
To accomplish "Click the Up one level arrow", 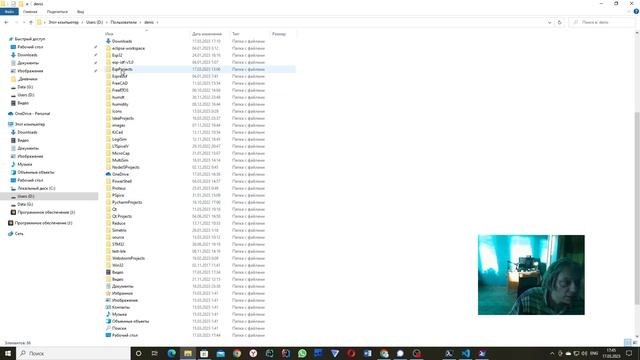I will click(31, 22).
